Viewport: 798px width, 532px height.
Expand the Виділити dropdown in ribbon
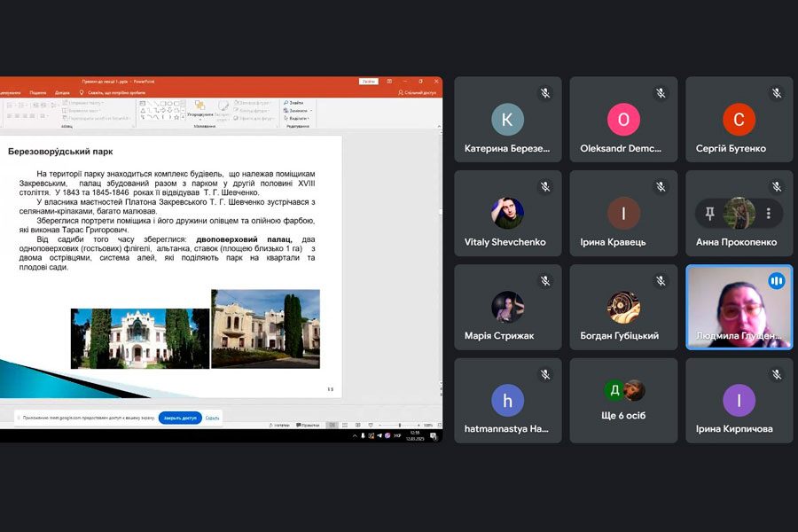point(308,118)
